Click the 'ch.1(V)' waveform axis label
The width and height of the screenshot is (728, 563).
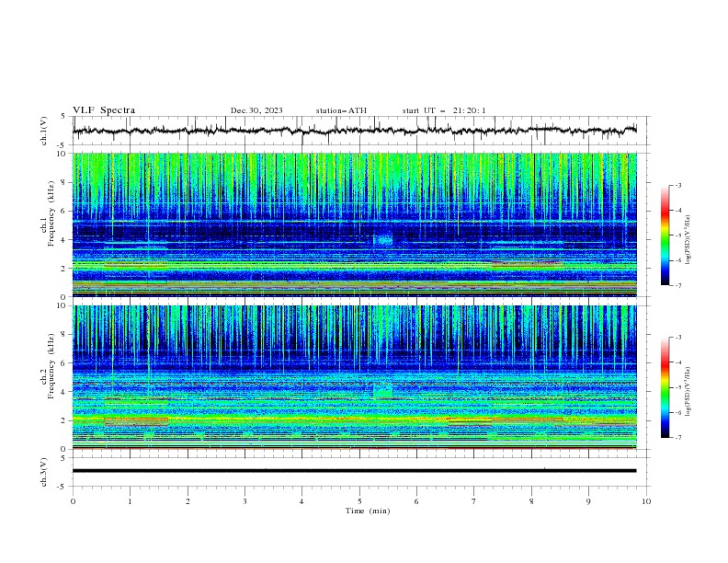[x=44, y=131]
